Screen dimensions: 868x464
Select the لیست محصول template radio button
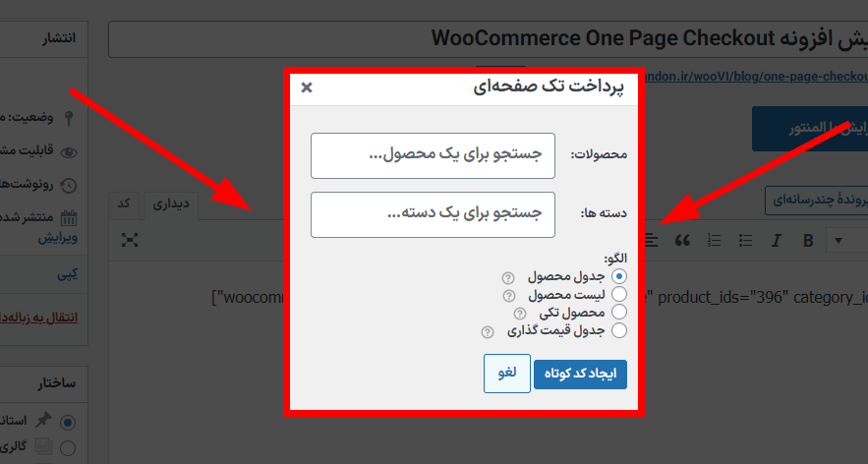click(x=619, y=295)
